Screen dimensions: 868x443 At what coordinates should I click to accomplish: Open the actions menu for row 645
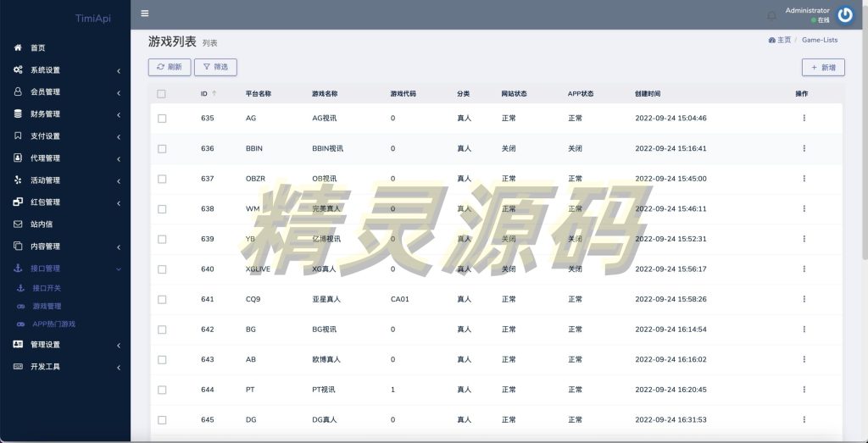tap(804, 419)
